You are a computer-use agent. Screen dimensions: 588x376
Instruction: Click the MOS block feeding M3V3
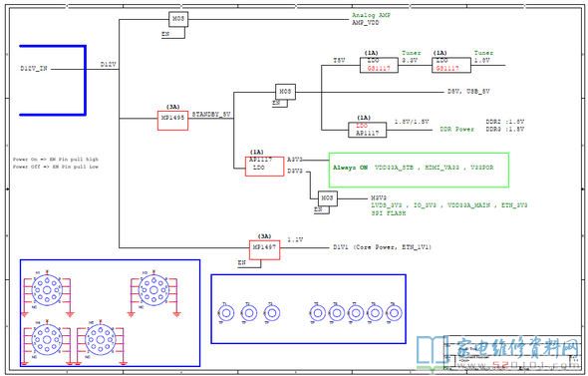pos(327,198)
